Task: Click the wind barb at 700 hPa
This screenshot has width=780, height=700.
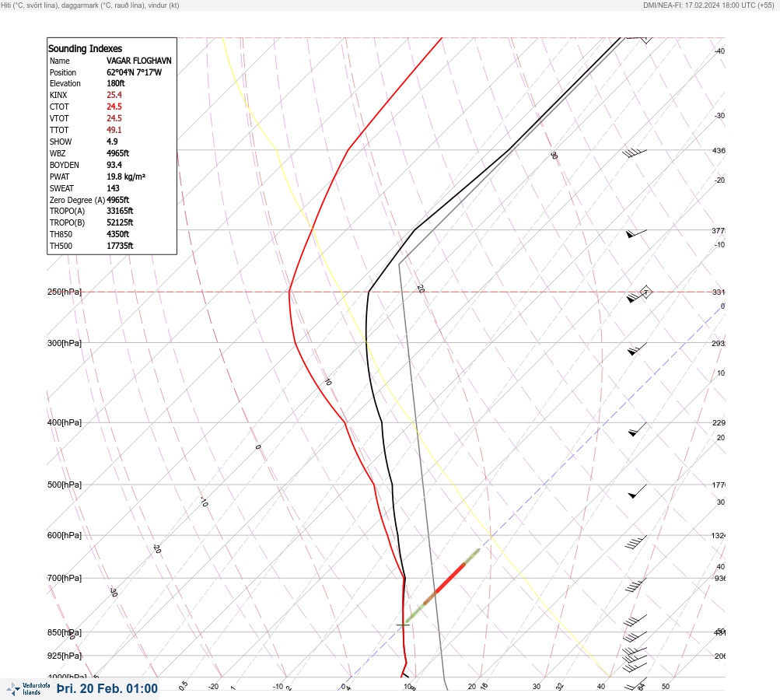Action: coord(635,586)
